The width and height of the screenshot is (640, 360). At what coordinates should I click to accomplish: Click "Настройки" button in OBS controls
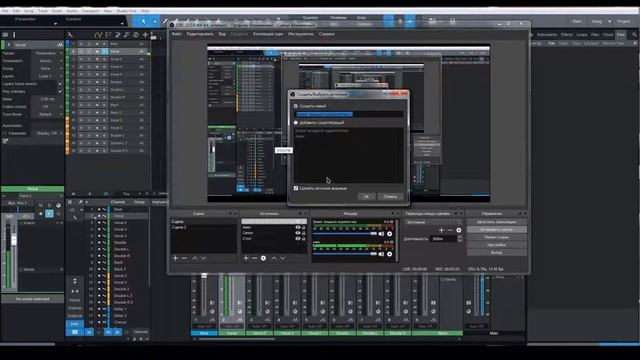497,245
